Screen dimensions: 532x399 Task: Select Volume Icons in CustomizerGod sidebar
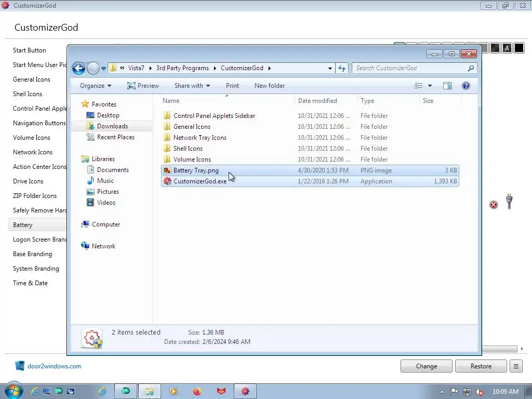point(32,138)
